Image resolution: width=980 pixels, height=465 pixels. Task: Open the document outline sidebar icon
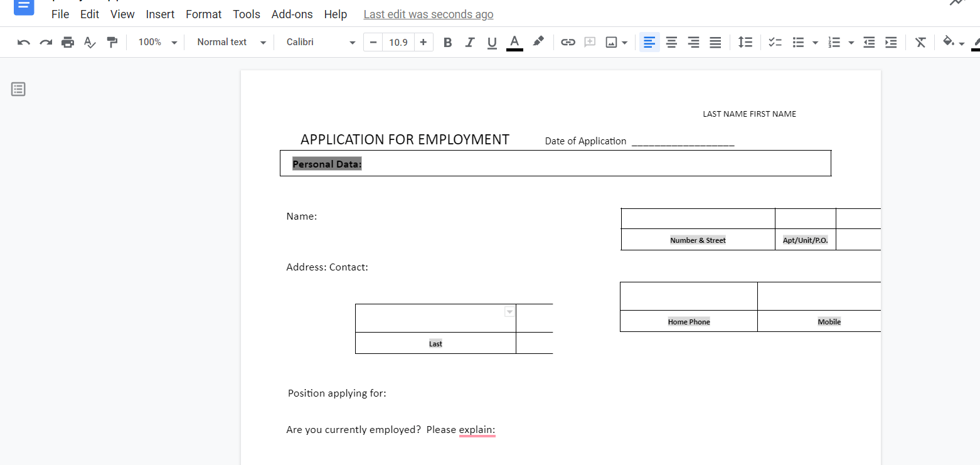tap(19, 89)
